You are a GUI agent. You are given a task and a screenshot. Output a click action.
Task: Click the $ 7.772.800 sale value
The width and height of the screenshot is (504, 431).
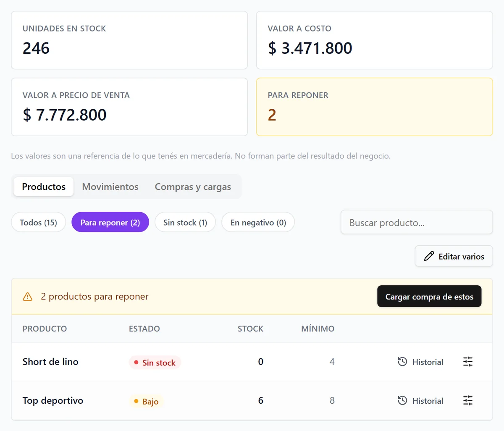click(x=65, y=115)
